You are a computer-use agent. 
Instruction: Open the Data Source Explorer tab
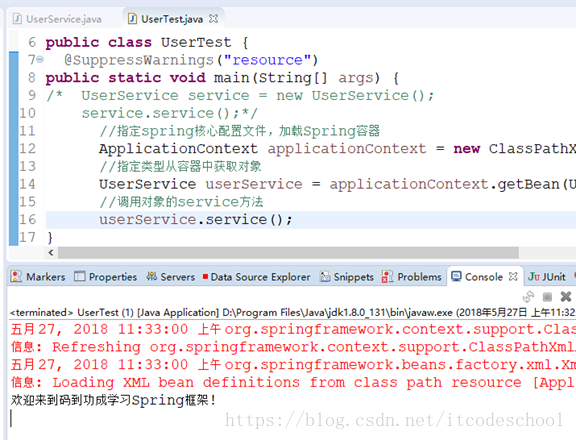(257, 277)
